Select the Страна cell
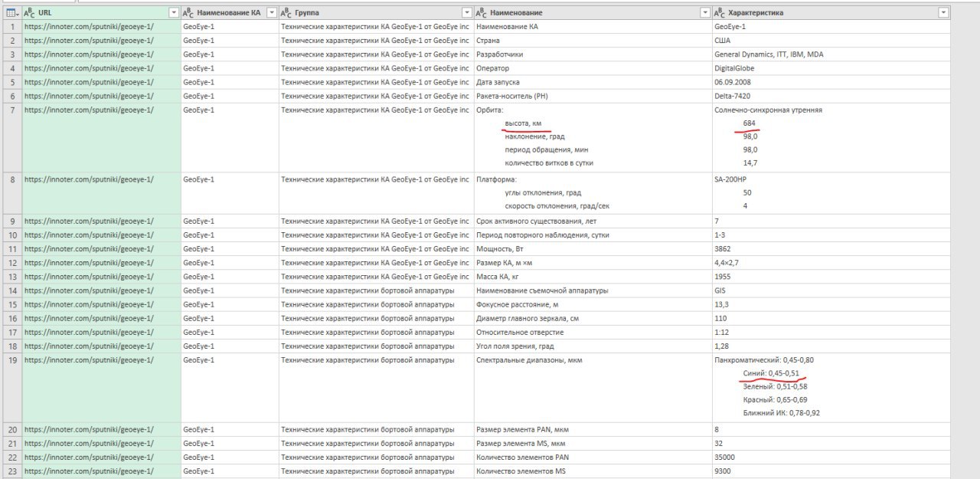 [592, 41]
